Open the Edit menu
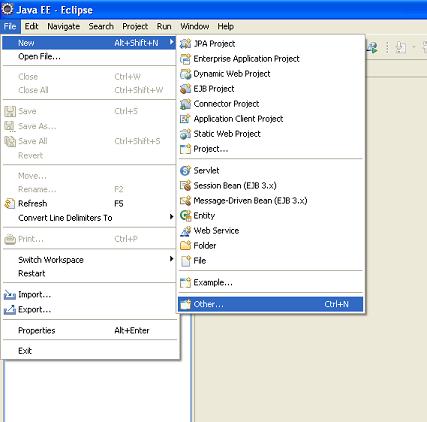The height and width of the screenshot is (422, 427). [31, 26]
